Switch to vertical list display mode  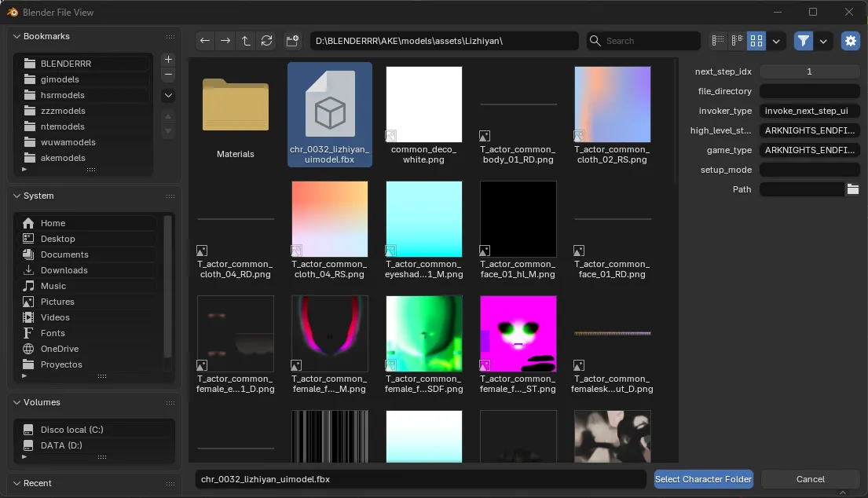[718, 41]
